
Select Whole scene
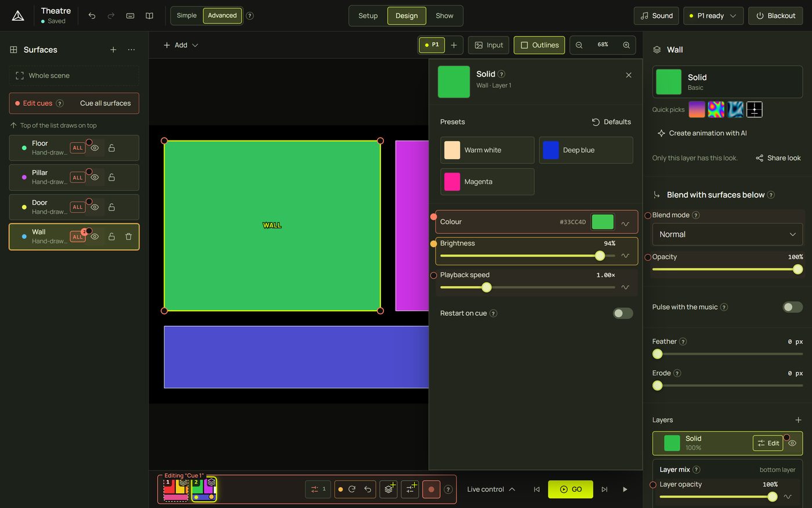point(74,75)
